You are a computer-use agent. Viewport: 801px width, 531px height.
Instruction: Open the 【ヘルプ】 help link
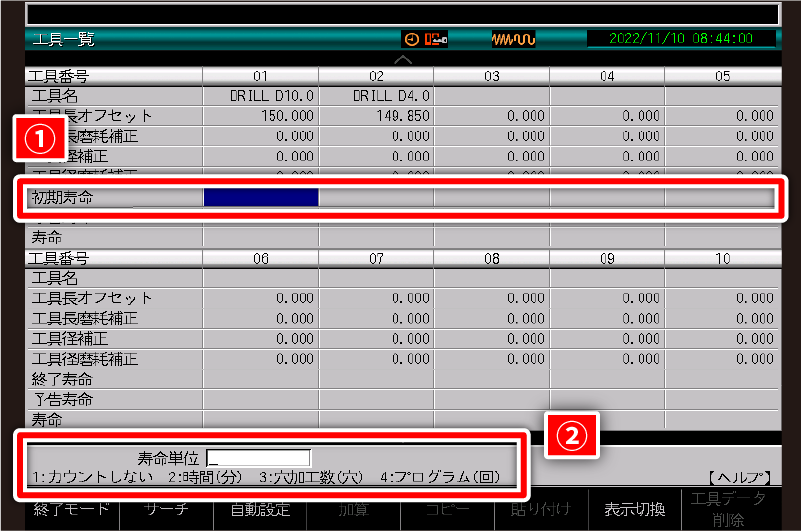pyautogui.click(x=739, y=477)
